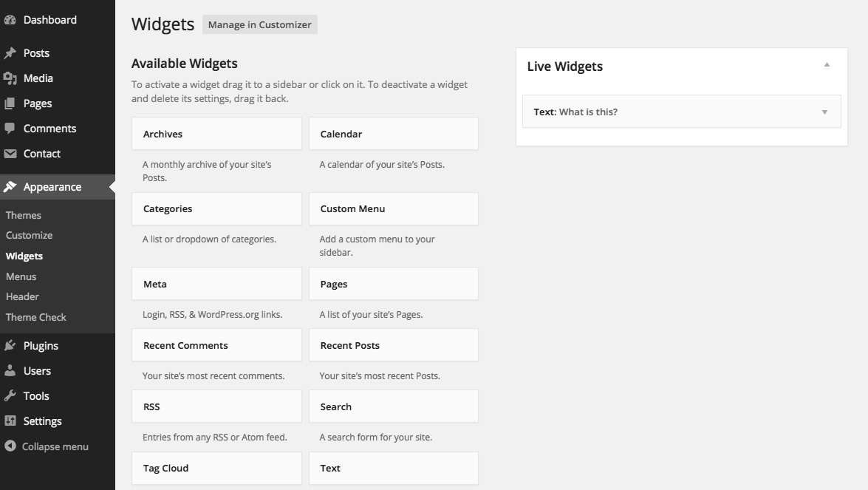The height and width of the screenshot is (490, 868).
Task: Open the Customize submenu link
Action: coord(29,236)
